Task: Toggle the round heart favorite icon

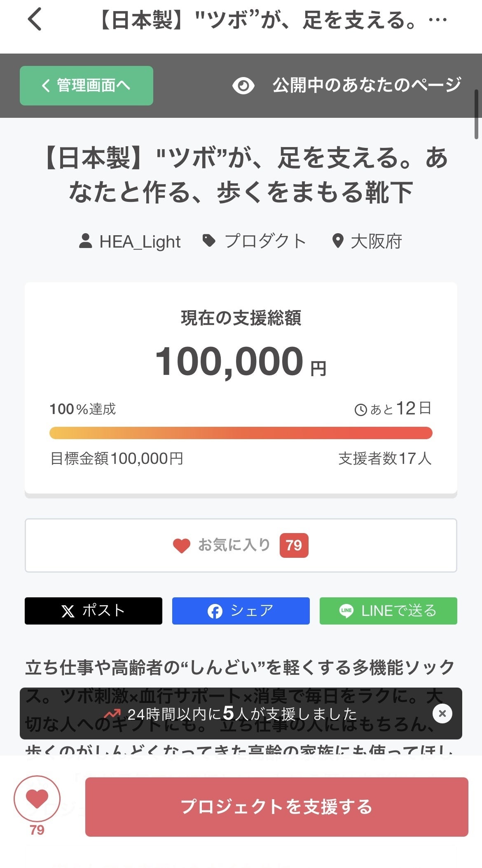Action: point(37,799)
